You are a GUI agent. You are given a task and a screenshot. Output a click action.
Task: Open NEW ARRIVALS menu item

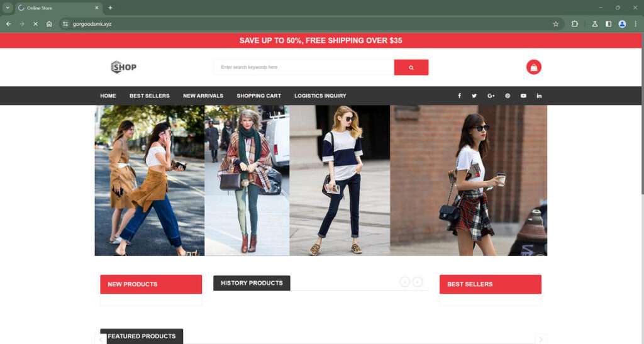pyautogui.click(x=203, y=96)
